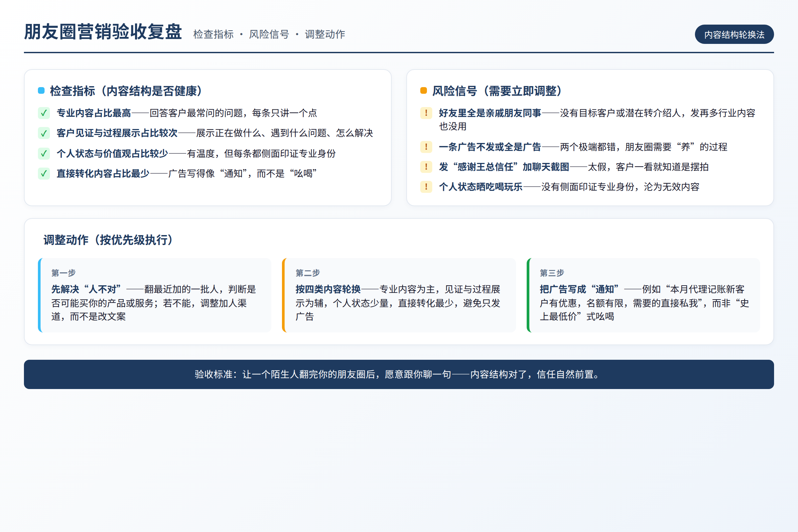Open the 第二步 card about 按四类内容轮换
This screenshot has width=798, height=532.
(399, 295)
